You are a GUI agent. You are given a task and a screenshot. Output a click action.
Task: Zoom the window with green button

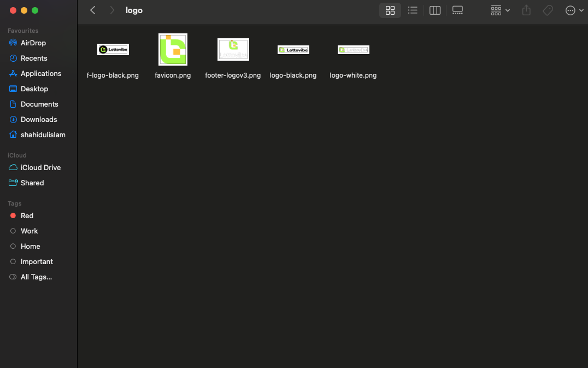click(x=35, y=10)
